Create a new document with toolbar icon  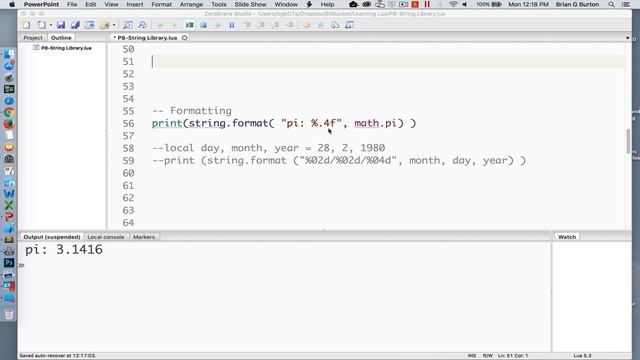pos(27,25)
